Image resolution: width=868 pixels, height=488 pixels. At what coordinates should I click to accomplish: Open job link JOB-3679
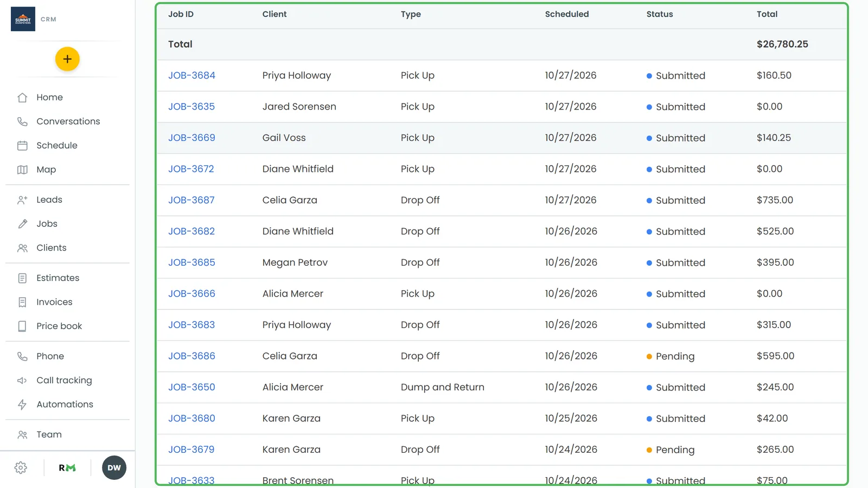tap(192, 450)
